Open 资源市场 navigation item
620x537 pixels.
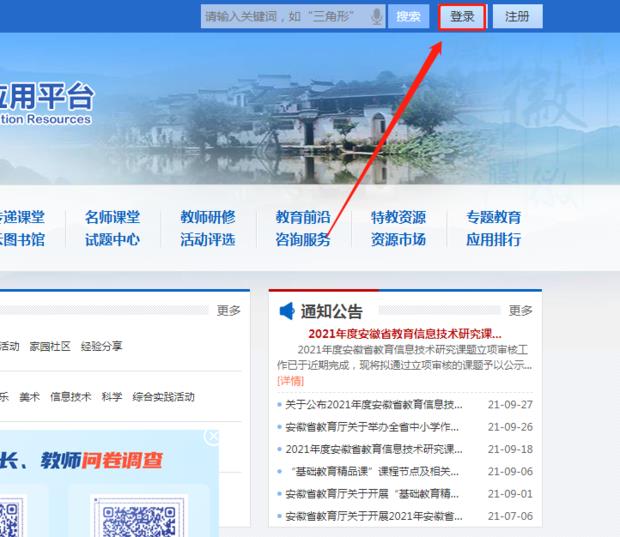(x=398, y=240)
